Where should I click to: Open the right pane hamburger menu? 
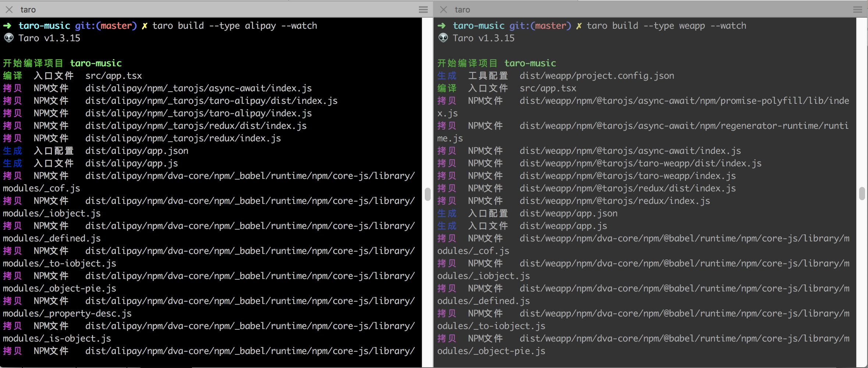click(857, 10)
